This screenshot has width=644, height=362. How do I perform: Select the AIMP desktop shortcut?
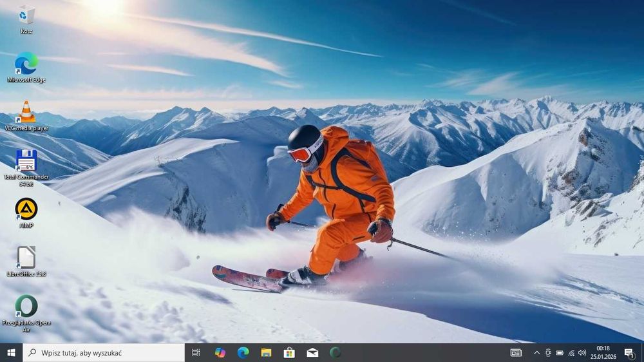(x=26, y=213)
